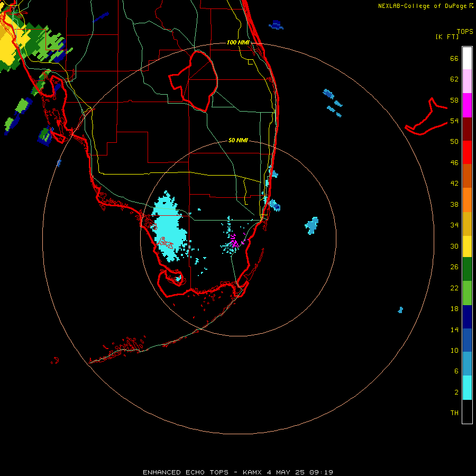Click the gold legend swatch
Image resolution: width=476 pixels, height=476 pixels.
click(x=467, y=224)
